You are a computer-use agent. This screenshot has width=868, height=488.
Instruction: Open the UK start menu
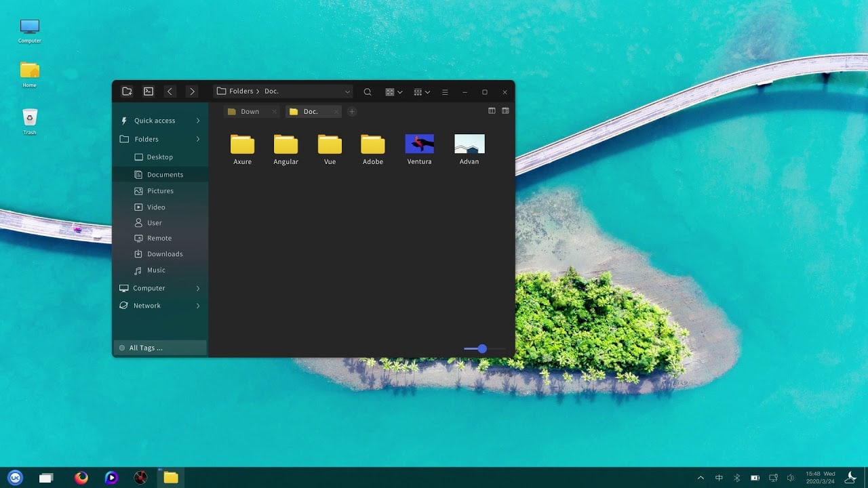[x=15, y=478]
